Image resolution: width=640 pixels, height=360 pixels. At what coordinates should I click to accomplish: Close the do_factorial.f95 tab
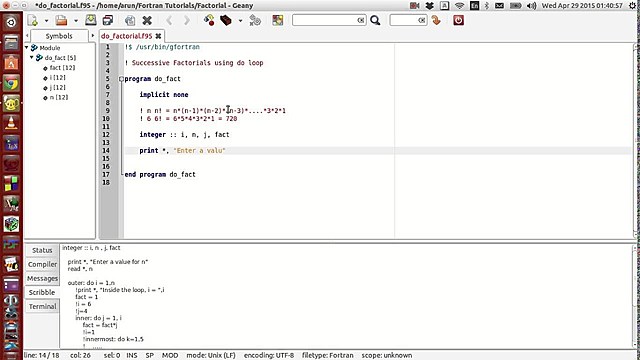tap(158, 36)
